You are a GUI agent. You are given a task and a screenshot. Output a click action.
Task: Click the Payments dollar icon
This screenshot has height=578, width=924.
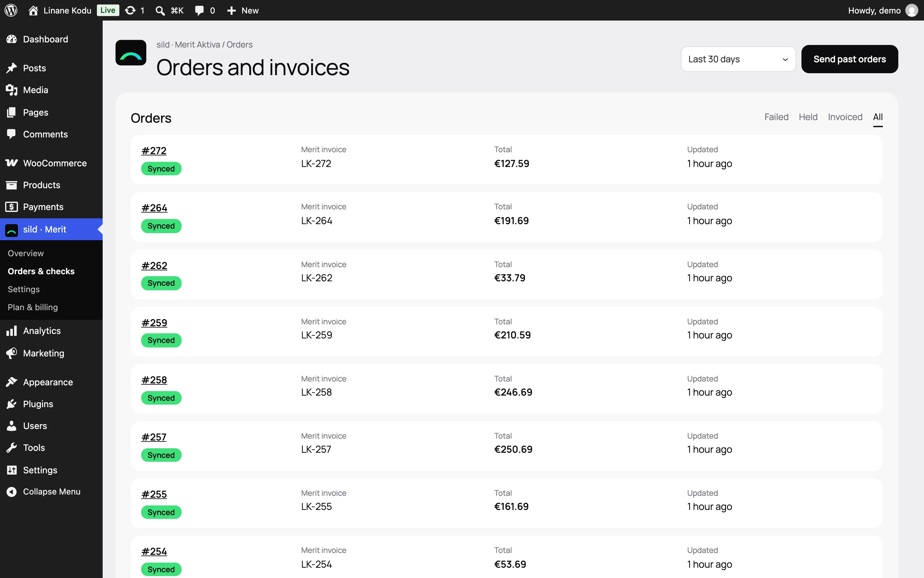tap(12, 207)
